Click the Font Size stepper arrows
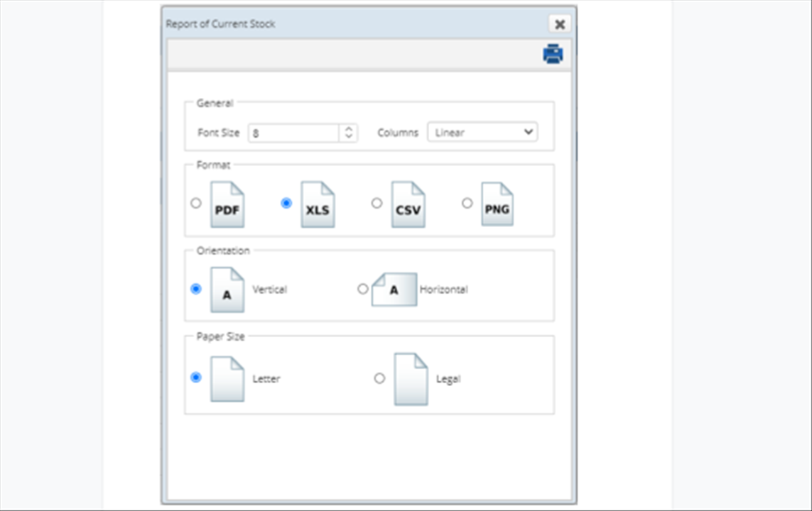The height and width of the screenshot is (511, 812). (x=349, y=133)
